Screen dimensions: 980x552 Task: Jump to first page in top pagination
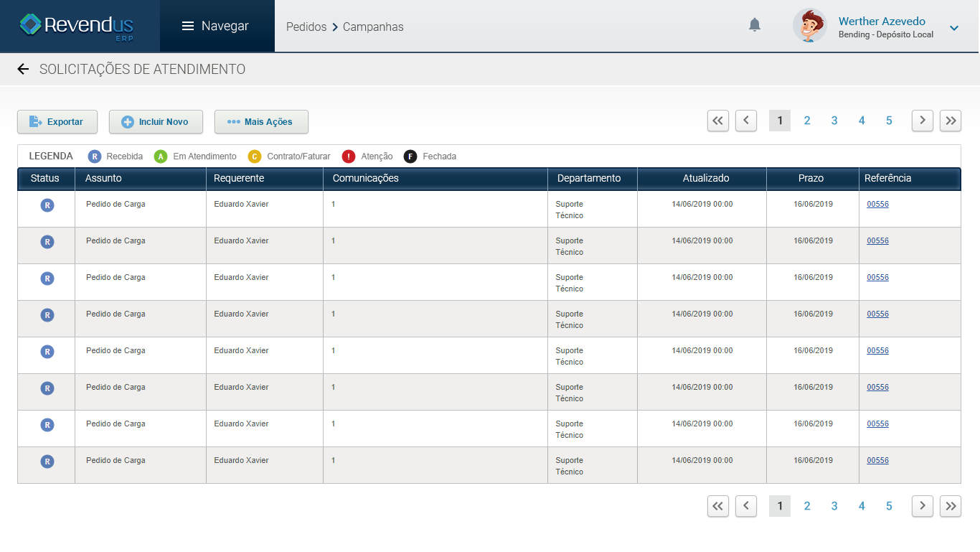tap(717, 121)
